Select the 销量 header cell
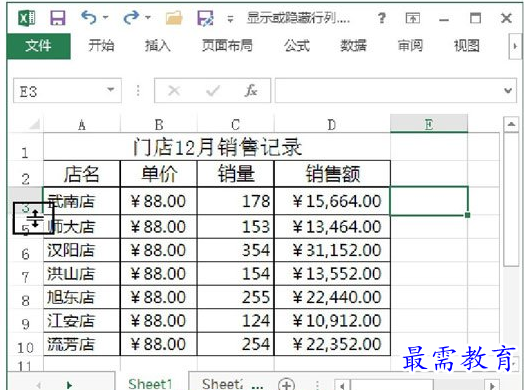 point(236,174)
